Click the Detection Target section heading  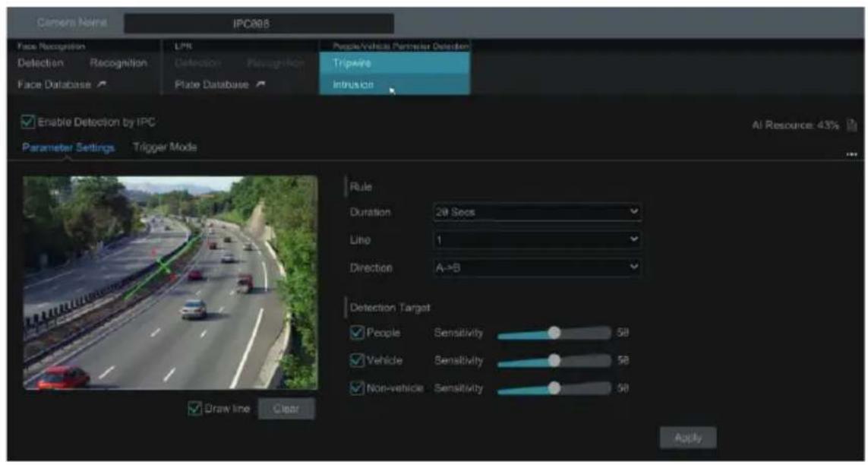[390, 307]
